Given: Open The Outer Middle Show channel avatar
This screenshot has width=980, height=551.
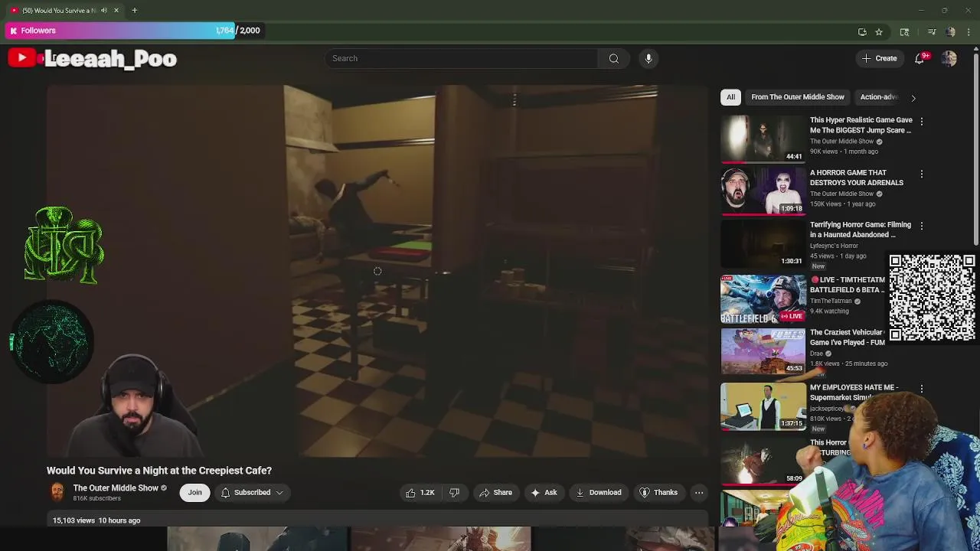Looking at the screenshot, I should coord(57,492).
